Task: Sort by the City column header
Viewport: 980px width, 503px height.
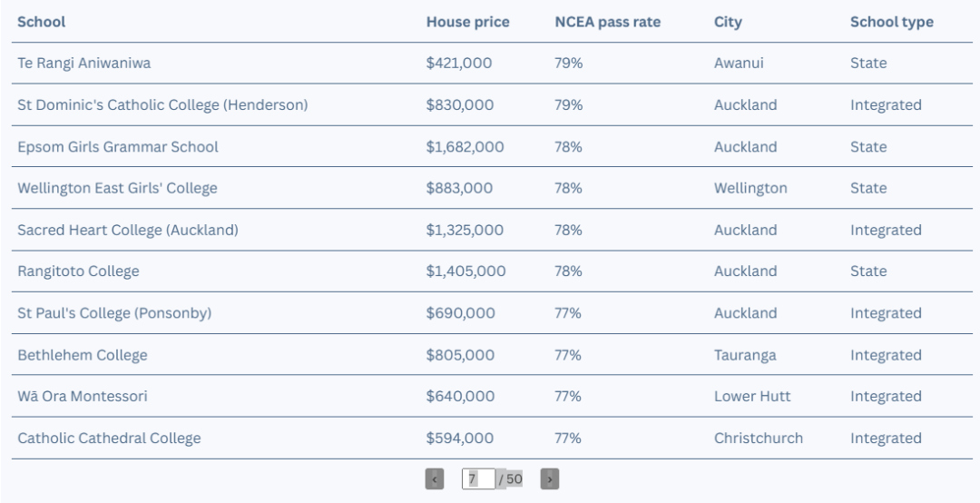Action: tap(728, 22)
